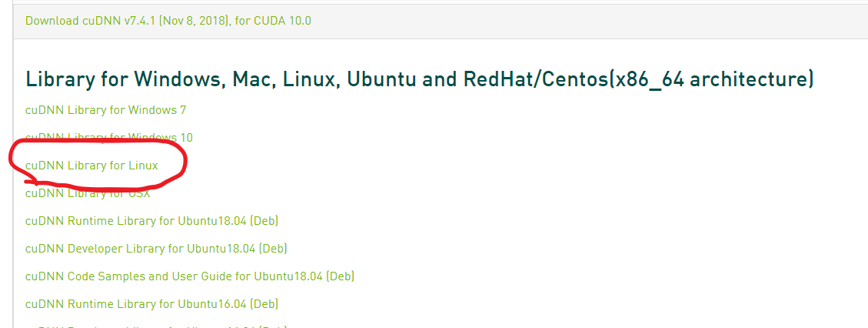The image size is (868, 328).
Task: Collapse the Download cuDNN v7.4.1 for CUDA 10.0 header
Action: point(168,21)
